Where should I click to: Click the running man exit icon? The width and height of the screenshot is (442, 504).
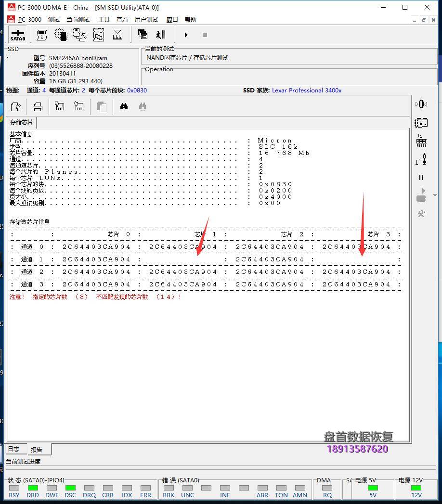coord(160,34)
